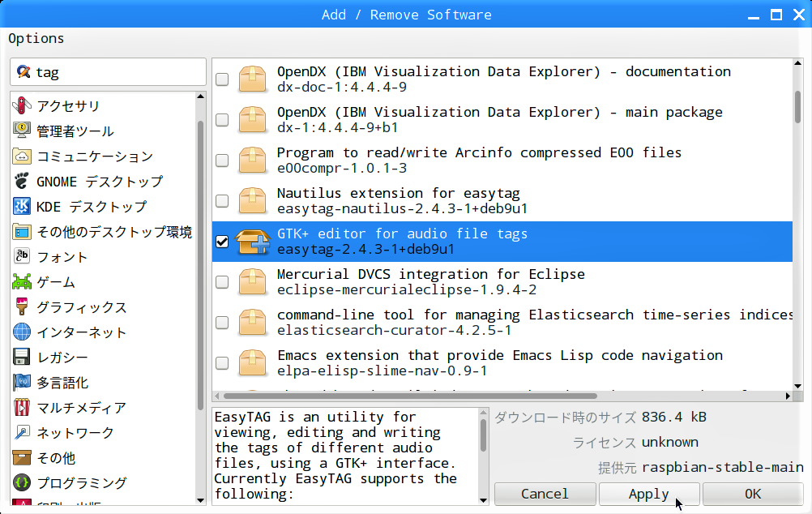Enable the elasticsearch-curator checkbox
812x514 pixels.
222,323
